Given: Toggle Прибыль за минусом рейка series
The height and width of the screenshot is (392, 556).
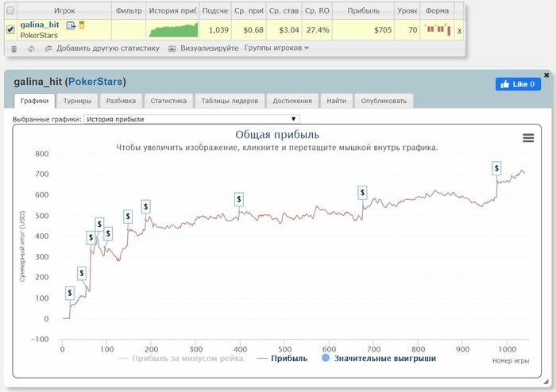Looking at the screenshot, I should click(180, 359).
